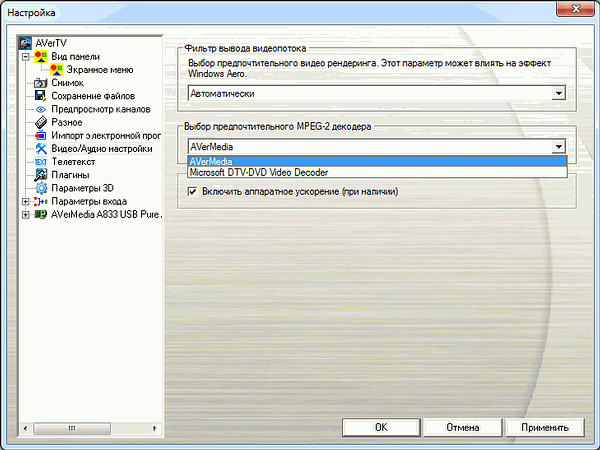This screenshot has height=450, width=600.
Task: Close the Настройка dialog window
Action: [x=576, y=8]
